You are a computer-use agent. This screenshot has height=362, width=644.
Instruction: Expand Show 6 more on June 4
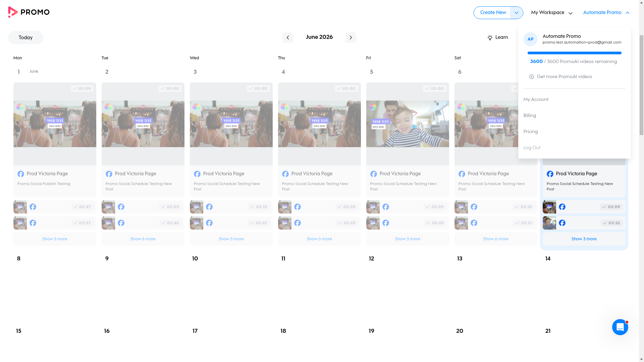click(319, 239)
